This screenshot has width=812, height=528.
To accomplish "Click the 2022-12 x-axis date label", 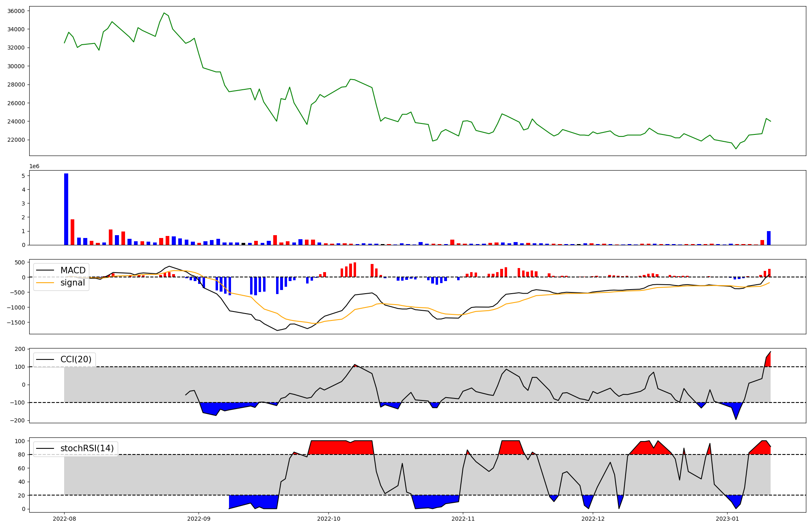I will click(593, 519).
